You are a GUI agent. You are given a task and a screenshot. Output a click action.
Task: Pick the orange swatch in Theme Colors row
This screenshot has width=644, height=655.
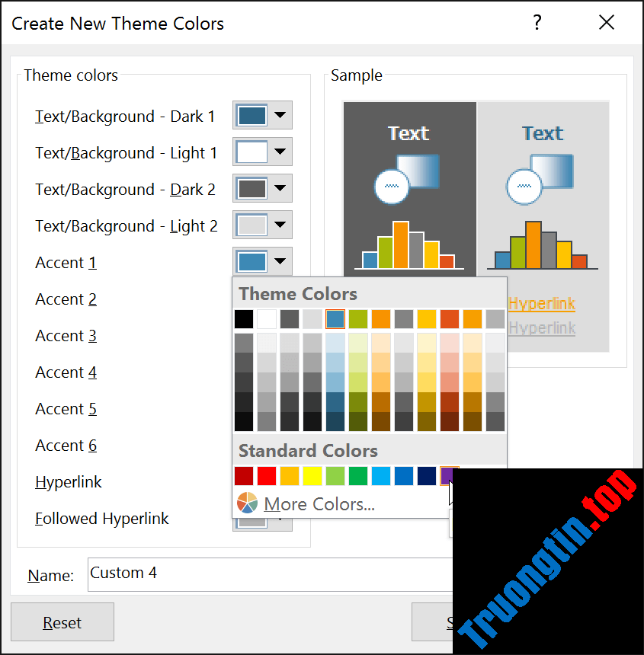coord(380,318)
